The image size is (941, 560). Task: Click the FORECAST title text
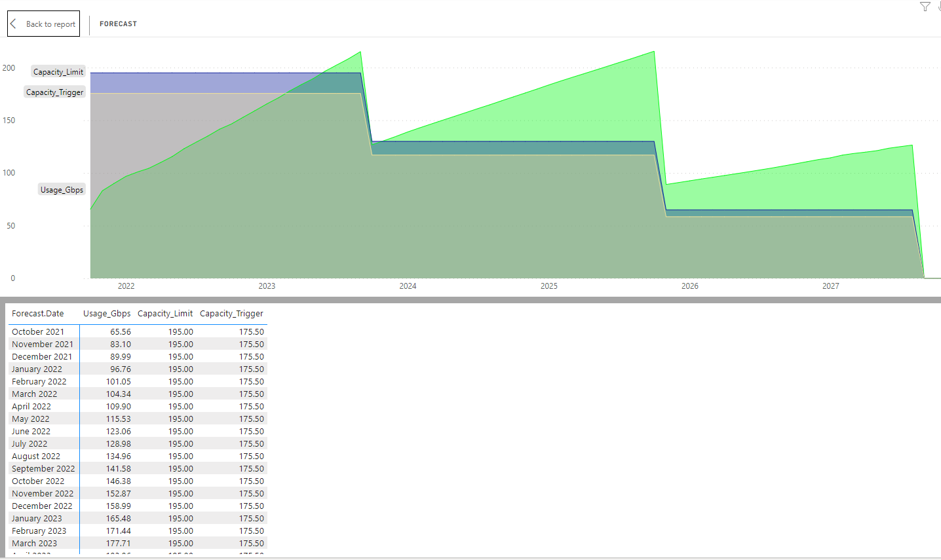118,24
